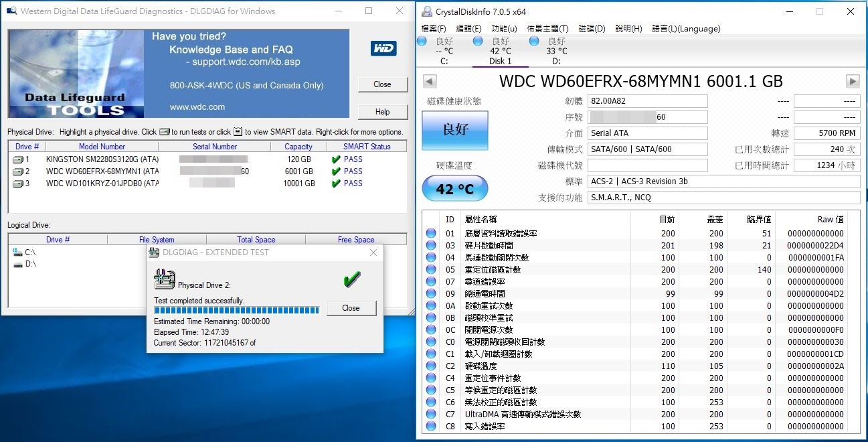
Task: Click the Close button in Data LifeGuard main window
Action: click(382, 84)
